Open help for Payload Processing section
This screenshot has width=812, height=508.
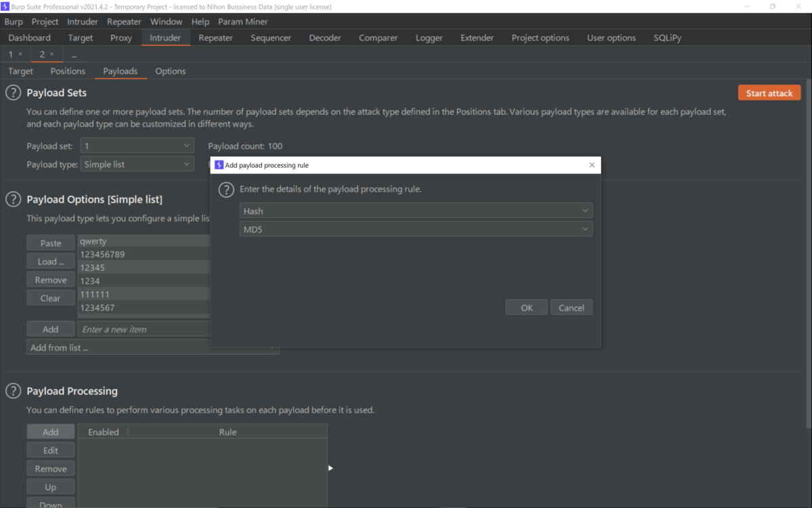coord(13,391)
